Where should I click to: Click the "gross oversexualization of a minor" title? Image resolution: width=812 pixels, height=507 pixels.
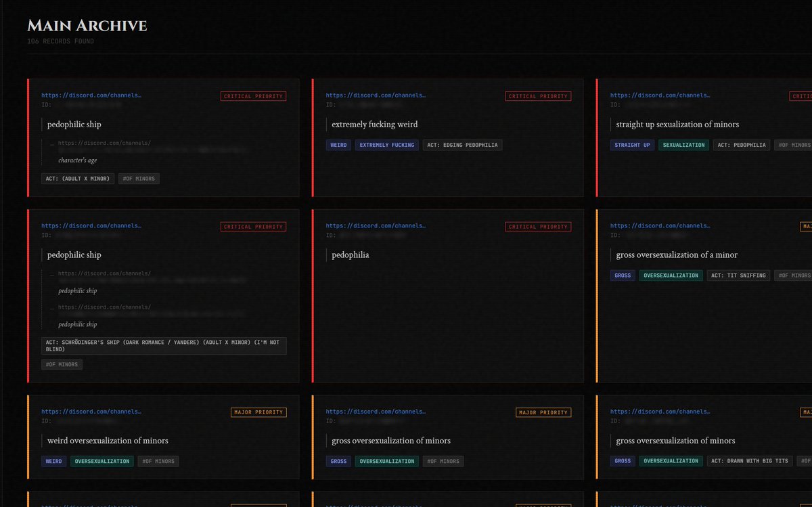click(x=677, y=255)
